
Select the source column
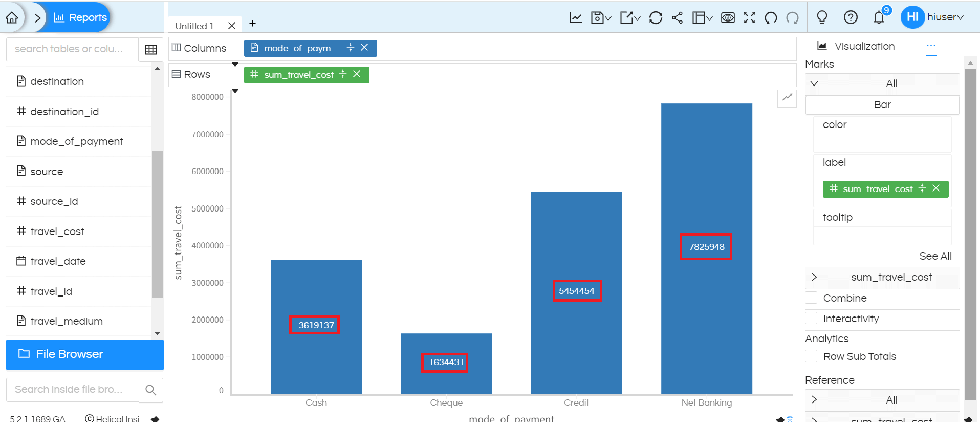coord(79,172)
